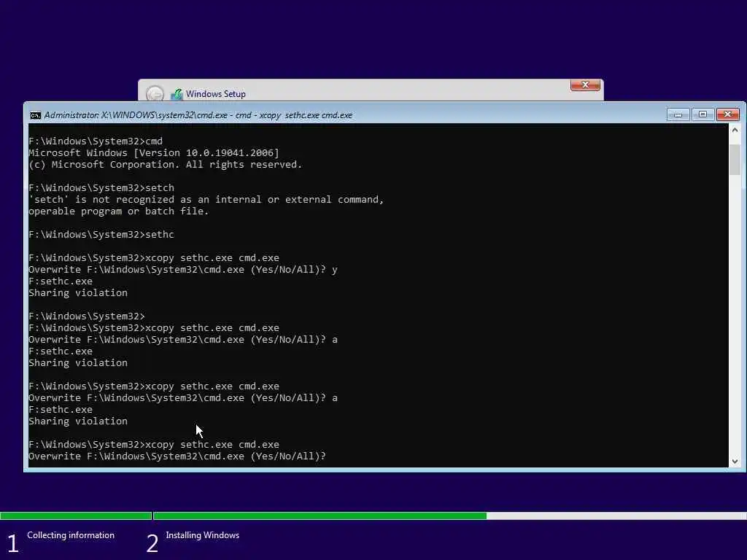Click the console scrollbar down arrow

click(x=735, y=461)
